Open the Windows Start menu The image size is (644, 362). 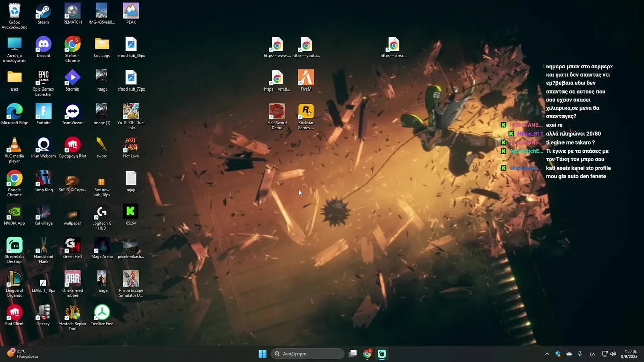(x=262, y=354)
